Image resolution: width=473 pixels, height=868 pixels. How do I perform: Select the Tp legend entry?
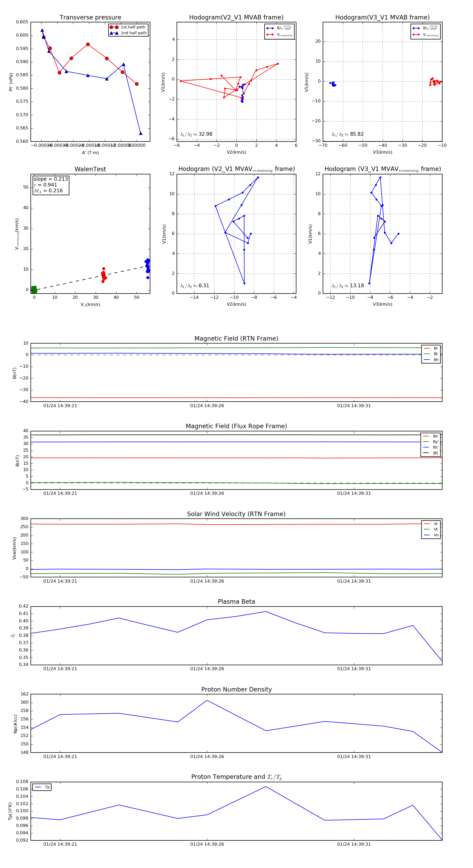[42, 787]
